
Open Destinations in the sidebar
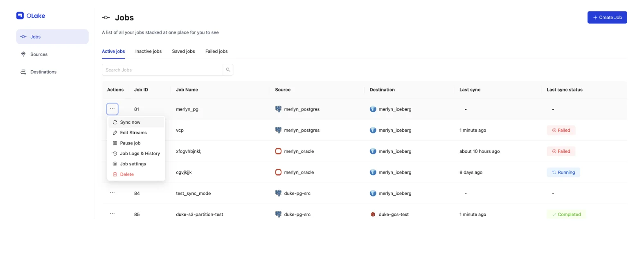click(x=43, y=72)
